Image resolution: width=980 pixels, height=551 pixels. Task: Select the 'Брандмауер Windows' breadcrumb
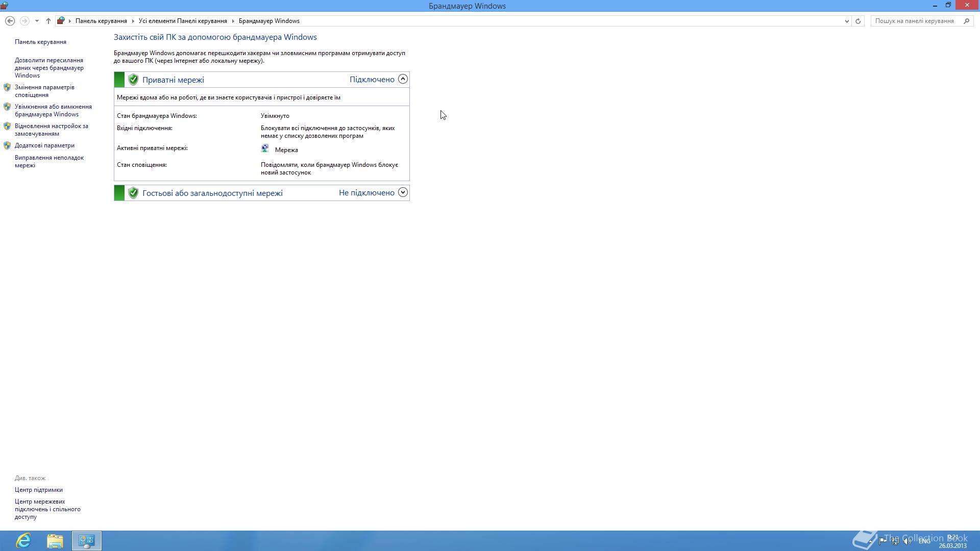tap(269, 21)
